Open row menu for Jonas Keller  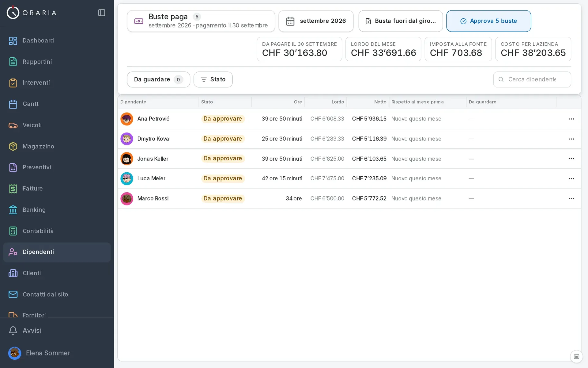pyautogui.click(x=571, y=159)
